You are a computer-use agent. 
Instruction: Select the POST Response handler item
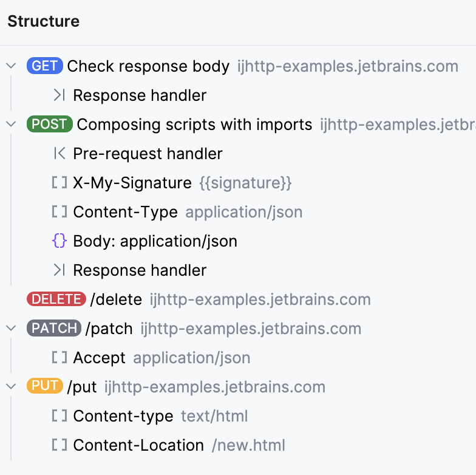[140, 270]
